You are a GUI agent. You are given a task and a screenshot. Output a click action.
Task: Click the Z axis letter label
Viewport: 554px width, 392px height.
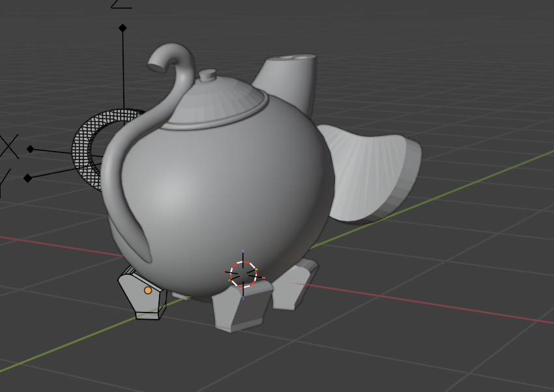(x=121, y=3)
